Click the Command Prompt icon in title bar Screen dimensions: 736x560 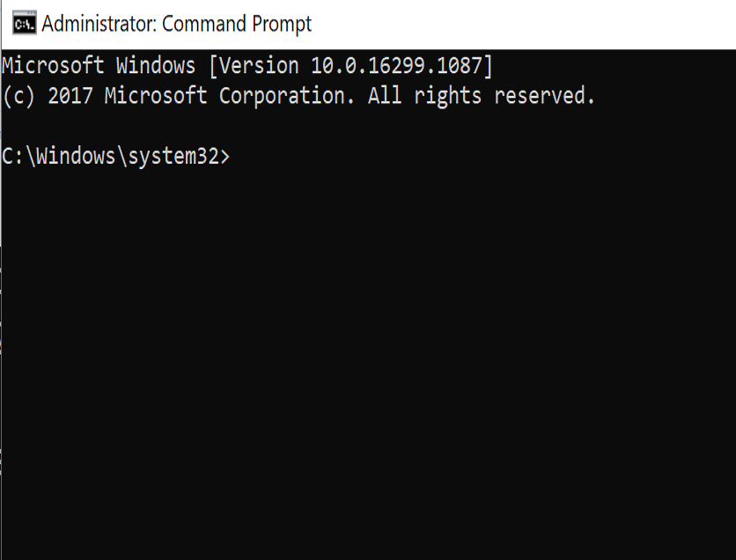point(23,24)
